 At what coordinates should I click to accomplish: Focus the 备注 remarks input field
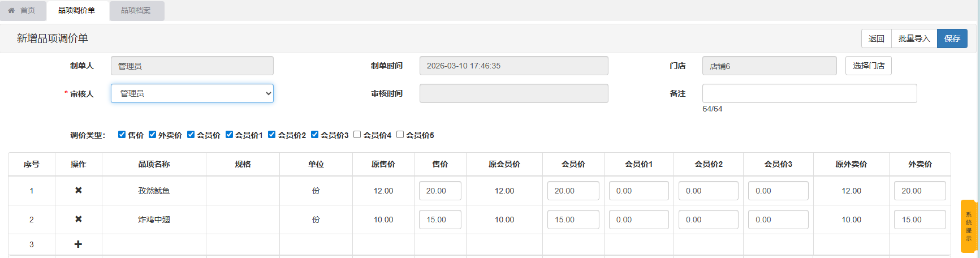(809, 93)
